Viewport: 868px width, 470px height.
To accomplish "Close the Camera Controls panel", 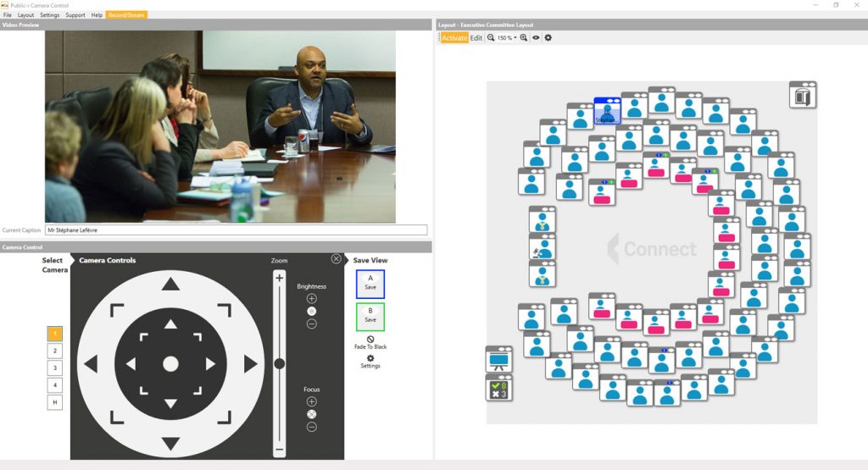I will click(x=337, y=259).
